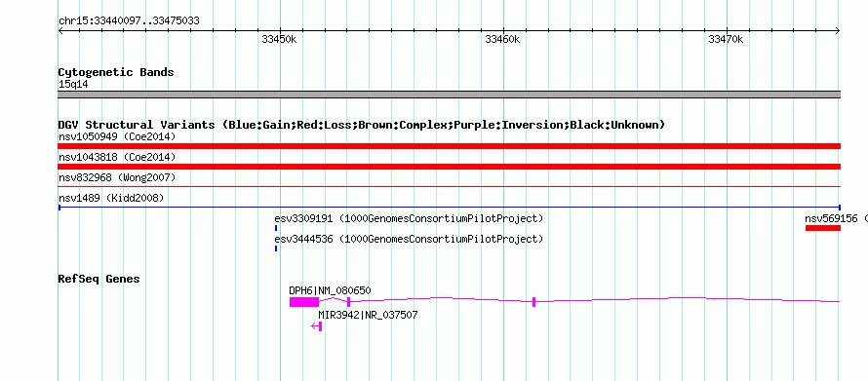Open the nsv1489 (Kidd2008) variant label
The width and height of the screenshot is (868, 381).
click(111, 198)
